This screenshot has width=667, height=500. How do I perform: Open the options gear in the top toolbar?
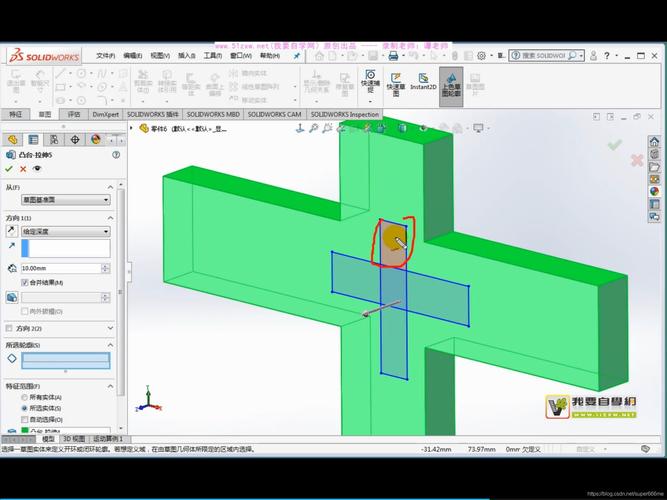[x=481, y=56]
